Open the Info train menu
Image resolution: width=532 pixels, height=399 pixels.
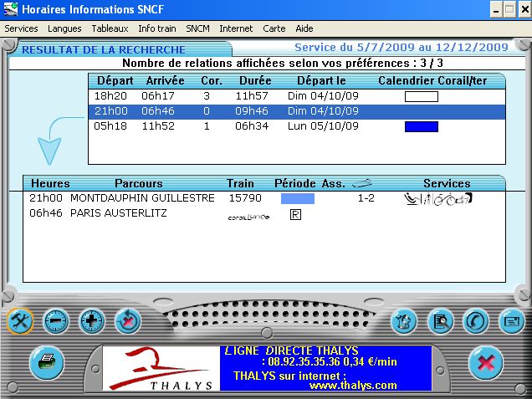157,28
